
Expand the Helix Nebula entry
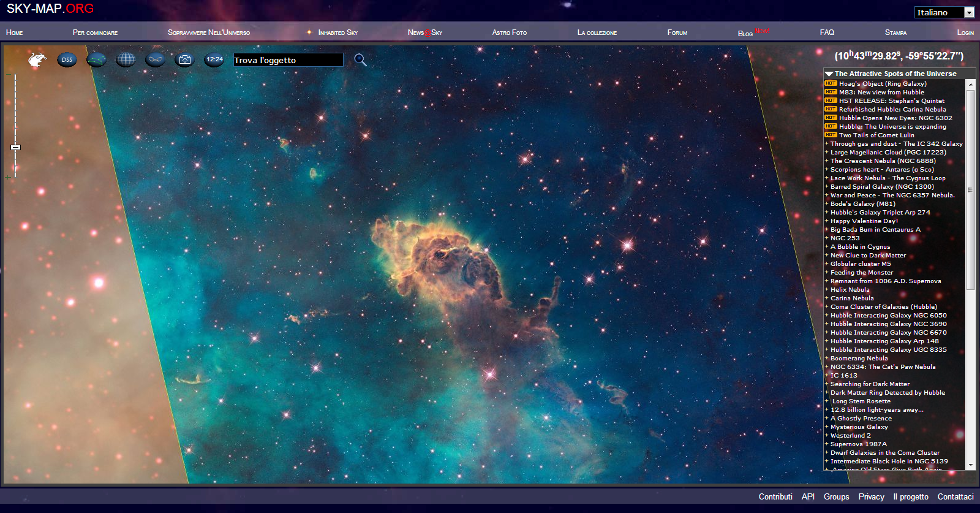coord(826,289)
